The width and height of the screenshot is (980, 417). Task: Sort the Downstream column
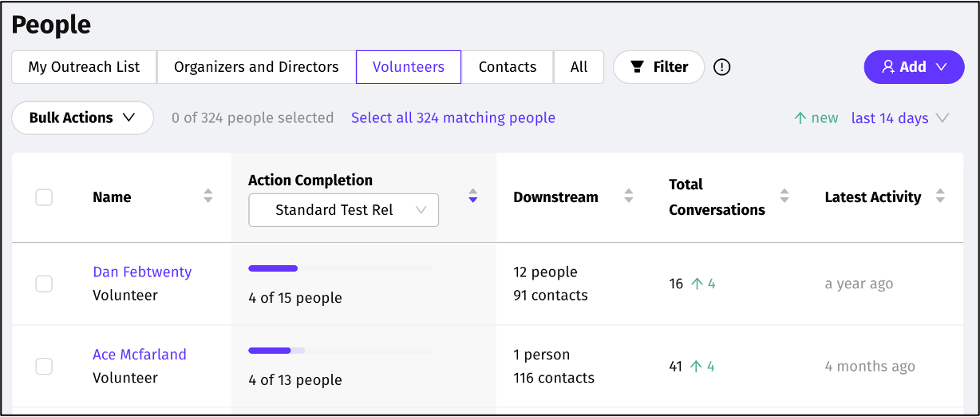coord(629,196)
